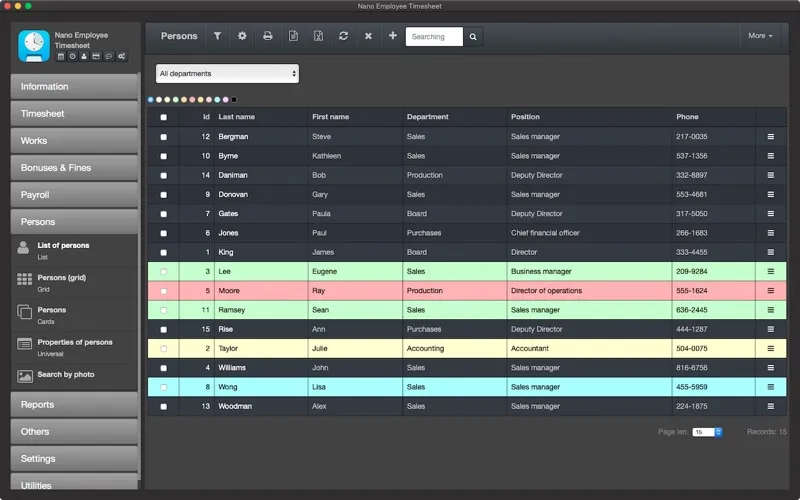This screenshot has width=800, height=500.
Task: Click the delete X toolbar icon
Action: tap(368, 36)
